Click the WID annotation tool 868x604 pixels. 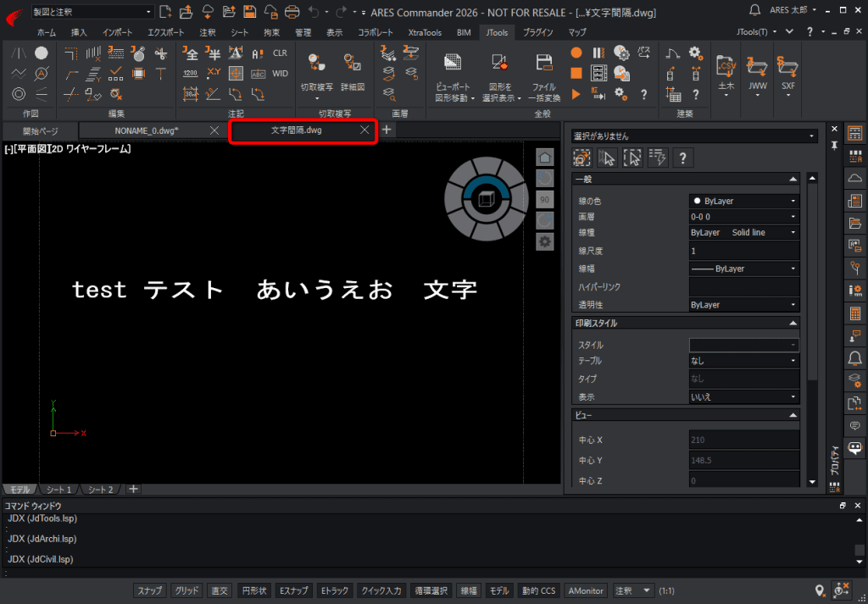280,74
